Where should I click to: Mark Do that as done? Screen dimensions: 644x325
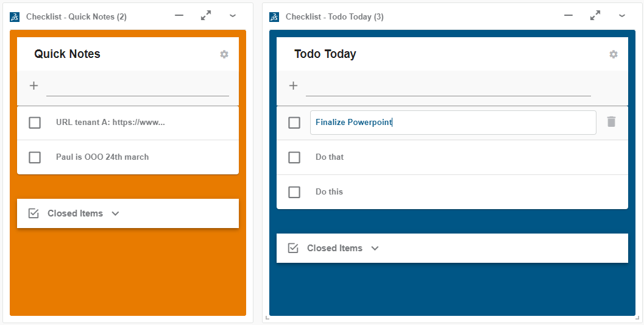click(x=294, y=157)
